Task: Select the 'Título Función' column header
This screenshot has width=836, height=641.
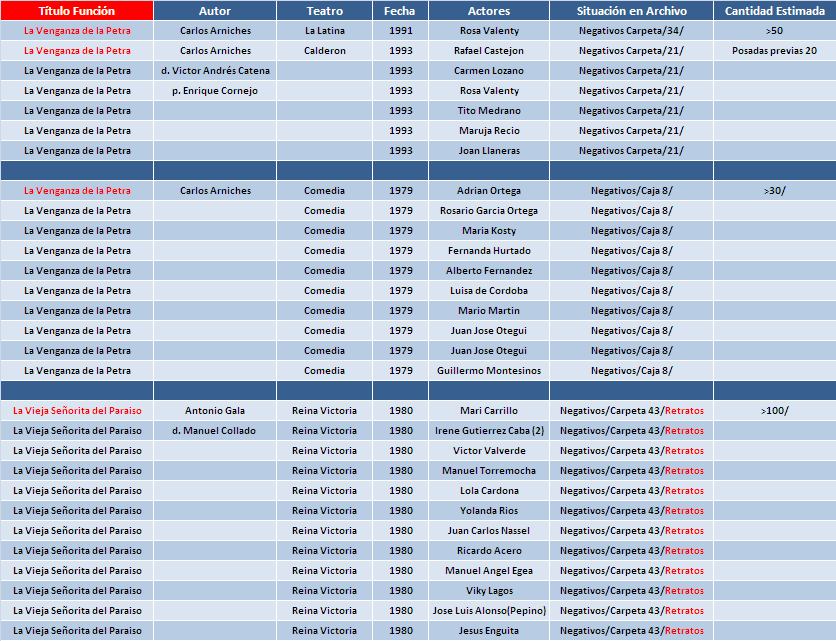Action: point(77,11)
